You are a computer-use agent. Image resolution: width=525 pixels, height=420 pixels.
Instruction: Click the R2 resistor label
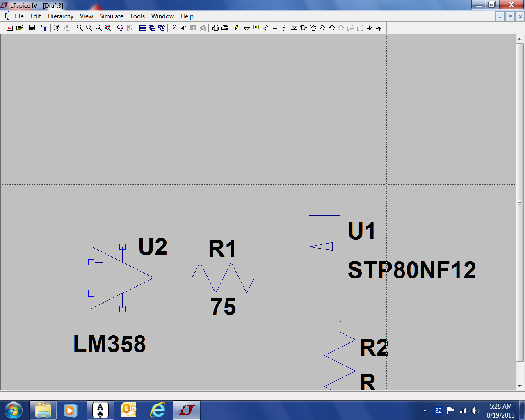374,348
